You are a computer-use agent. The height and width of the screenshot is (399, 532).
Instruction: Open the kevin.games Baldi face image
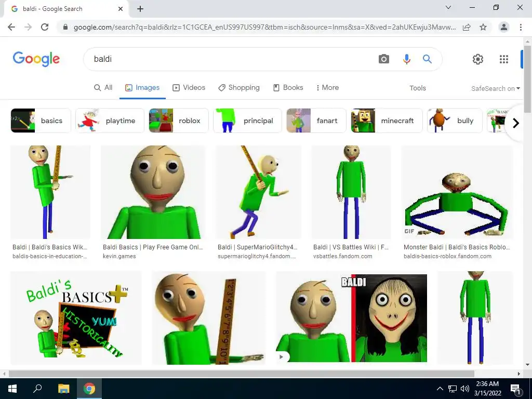[x=153, y=192]
